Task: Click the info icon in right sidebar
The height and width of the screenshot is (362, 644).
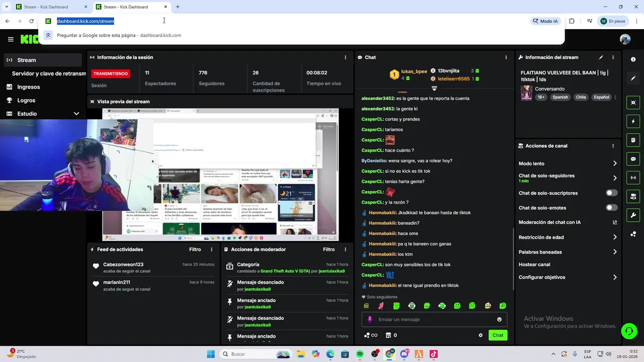Action: (633, 59)
